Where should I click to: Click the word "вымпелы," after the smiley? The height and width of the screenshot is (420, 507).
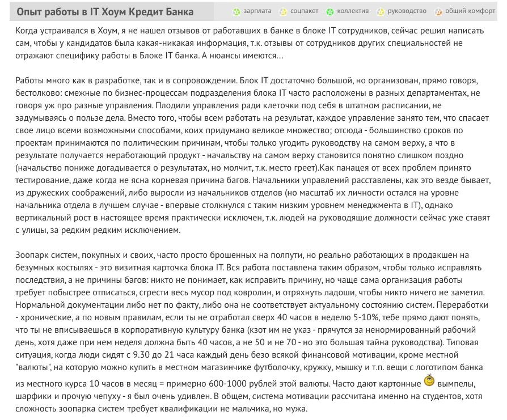457,384
